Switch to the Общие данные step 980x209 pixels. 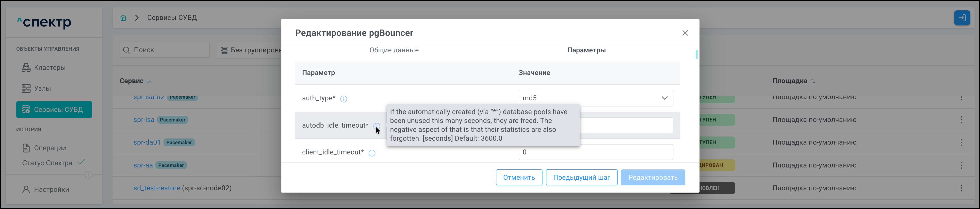coord(394,50)
